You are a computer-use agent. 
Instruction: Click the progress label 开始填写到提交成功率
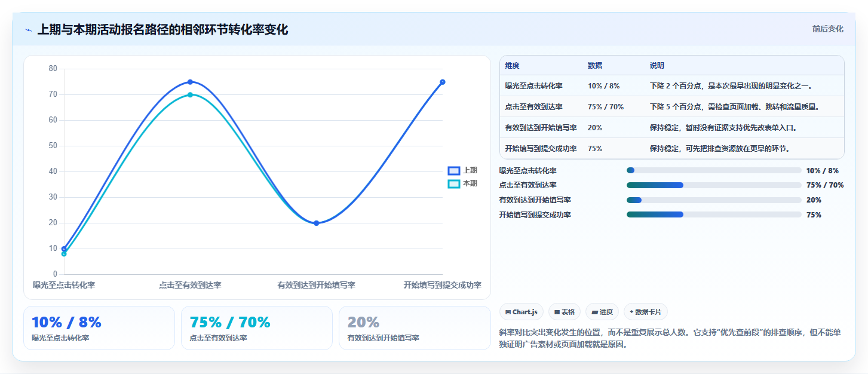[535, 214]
